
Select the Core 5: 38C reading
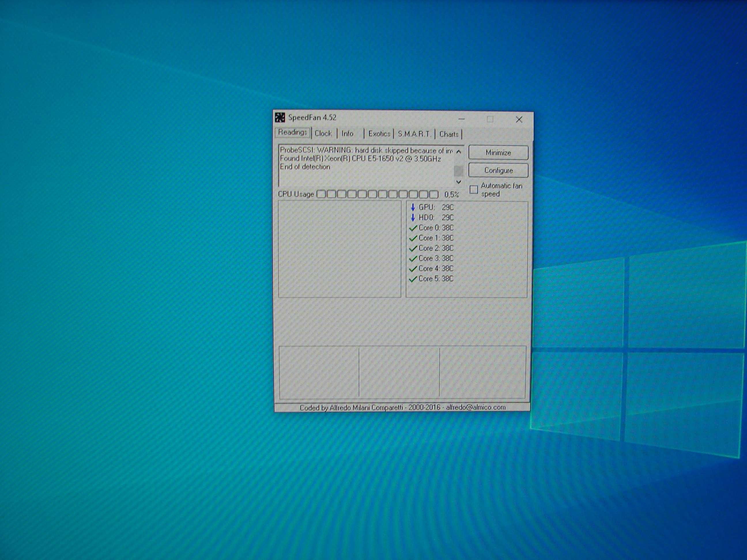436,279
